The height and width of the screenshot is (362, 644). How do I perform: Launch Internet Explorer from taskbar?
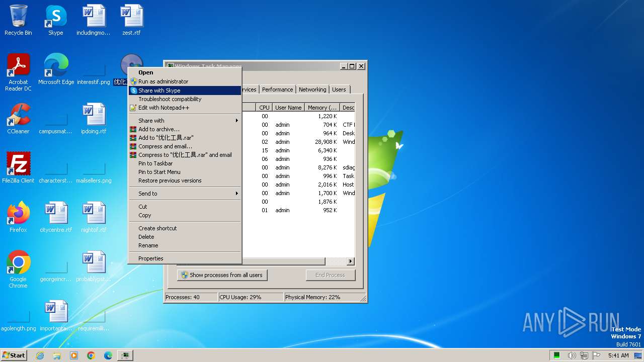coord(40,355)
